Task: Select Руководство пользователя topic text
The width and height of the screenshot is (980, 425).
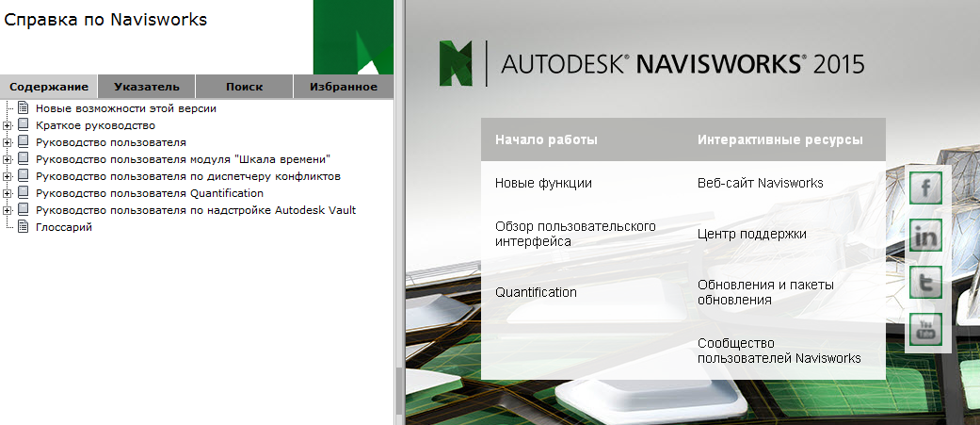Action: (x=111, y=142)
